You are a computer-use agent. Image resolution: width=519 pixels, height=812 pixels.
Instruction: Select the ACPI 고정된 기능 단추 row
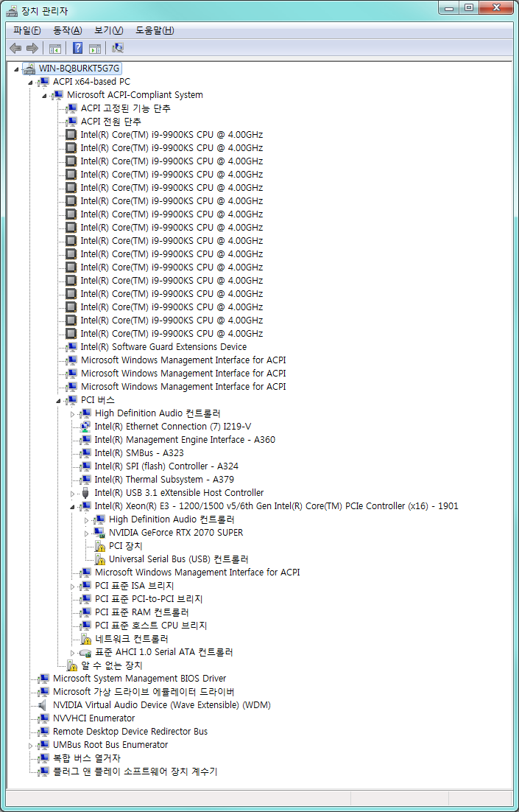[126, 108]
